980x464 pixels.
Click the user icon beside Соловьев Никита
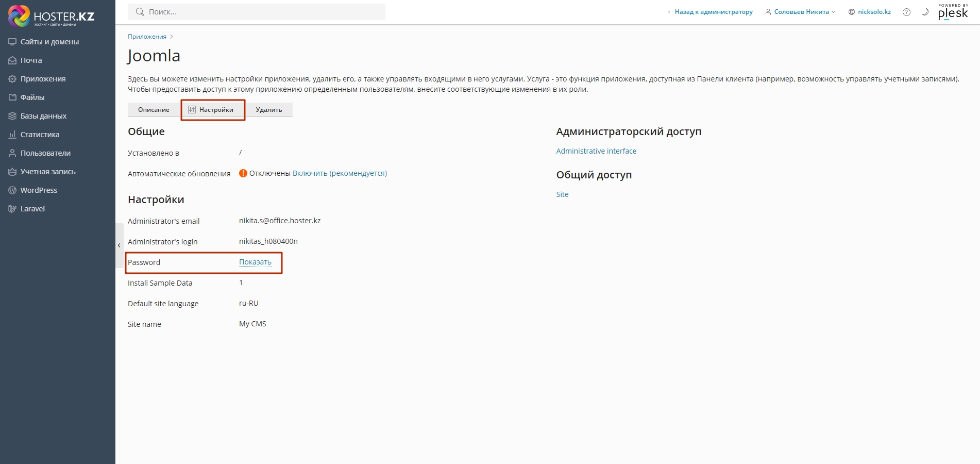pos(768,12)
